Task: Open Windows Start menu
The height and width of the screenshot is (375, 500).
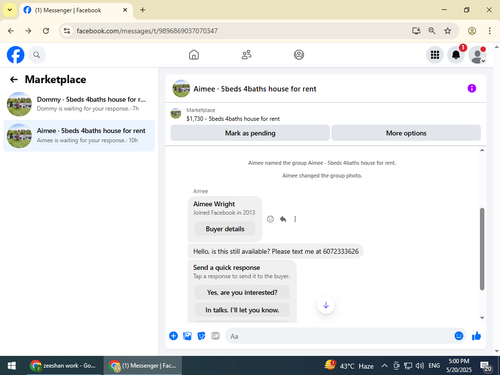Action: 12,366
